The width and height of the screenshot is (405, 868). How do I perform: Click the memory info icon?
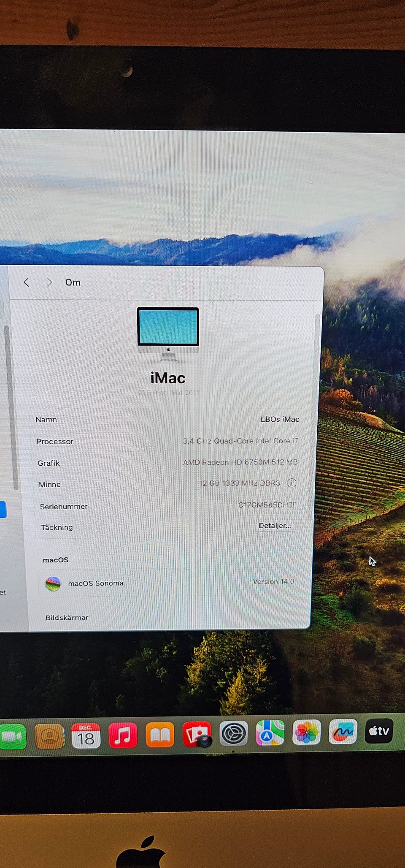(x=292, y=483)
